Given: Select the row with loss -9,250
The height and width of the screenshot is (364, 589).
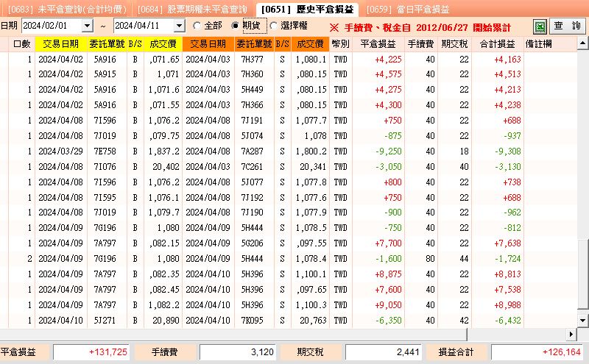Looking at the screenshot, I should (294, 151).
